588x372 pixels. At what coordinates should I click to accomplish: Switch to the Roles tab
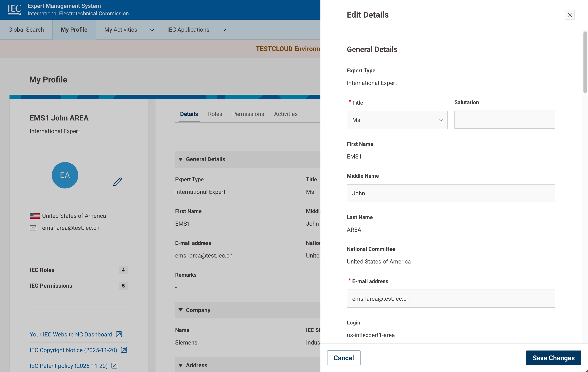pos(215,114)
